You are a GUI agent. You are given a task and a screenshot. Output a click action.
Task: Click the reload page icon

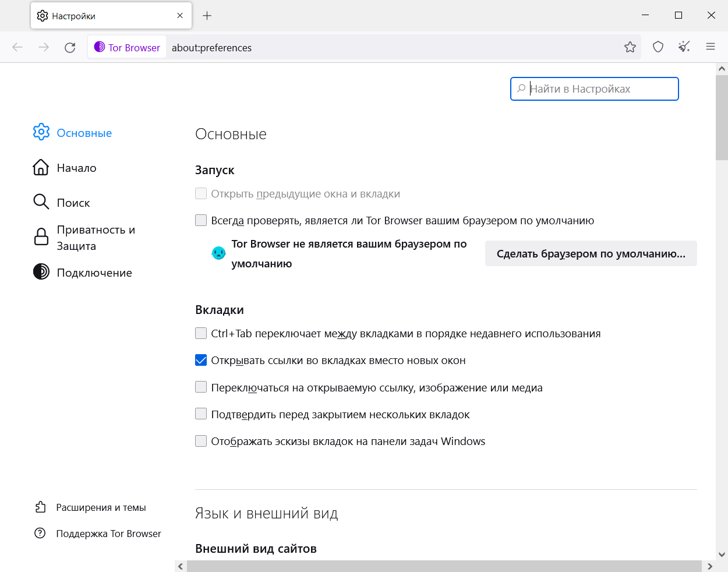tap(70, 48)
